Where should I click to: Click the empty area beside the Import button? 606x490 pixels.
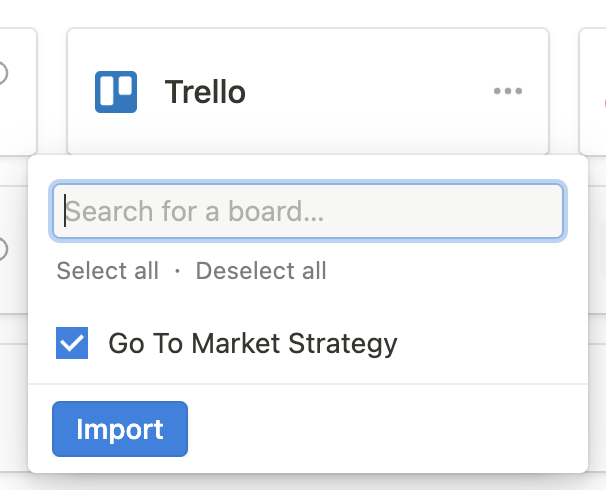coord(386,429)
